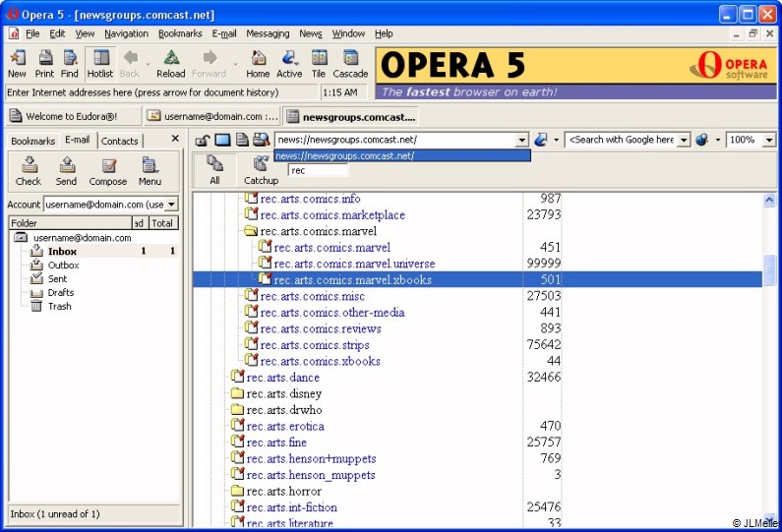Image resolution: width=782 pixels, height=532 pixels.
Task: Click the Enter Internet addresses field
Action: click(x=161, y=92)
